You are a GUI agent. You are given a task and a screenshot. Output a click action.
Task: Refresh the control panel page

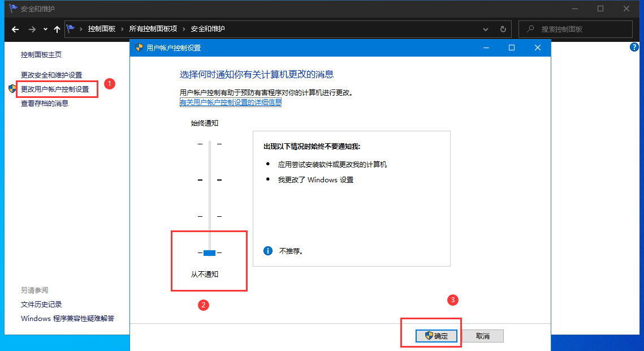[x=503, y=29]
